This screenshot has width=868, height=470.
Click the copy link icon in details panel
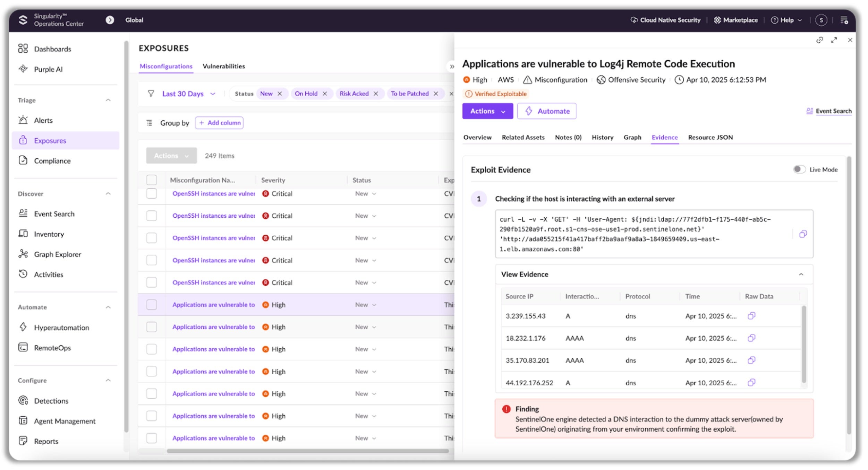819,40
